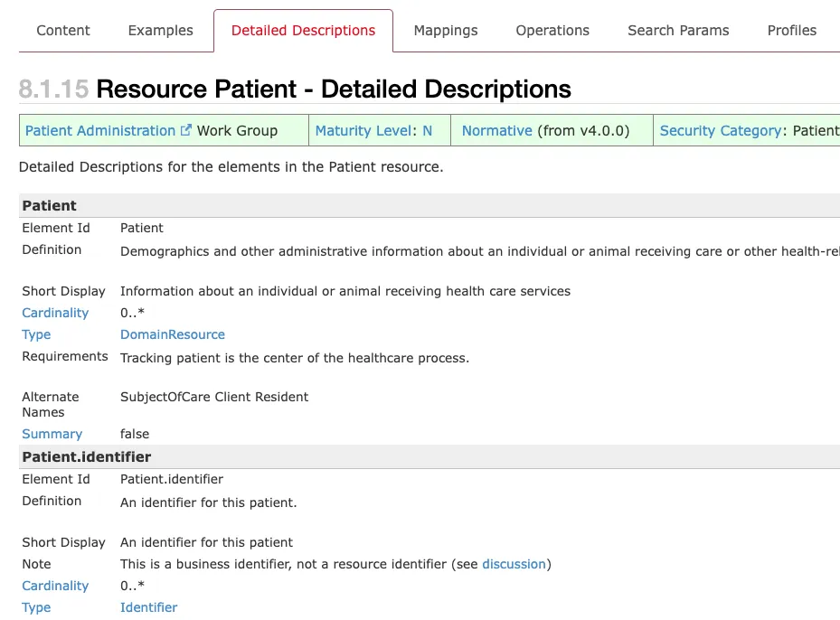This screenshot has width=840, height=620.
Task: Click the Maturity Level link
Action: point(363,129)
